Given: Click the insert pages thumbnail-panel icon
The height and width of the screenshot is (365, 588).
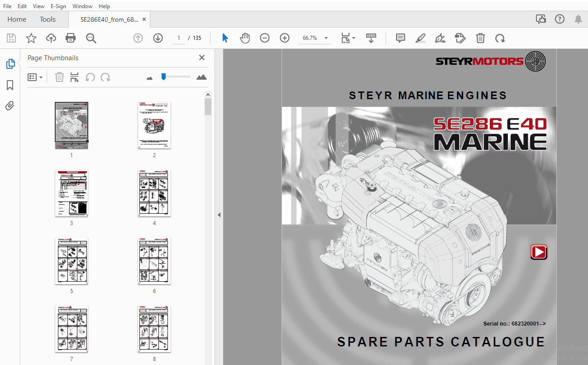Looking at the screenshot, I should coord(75,77).
